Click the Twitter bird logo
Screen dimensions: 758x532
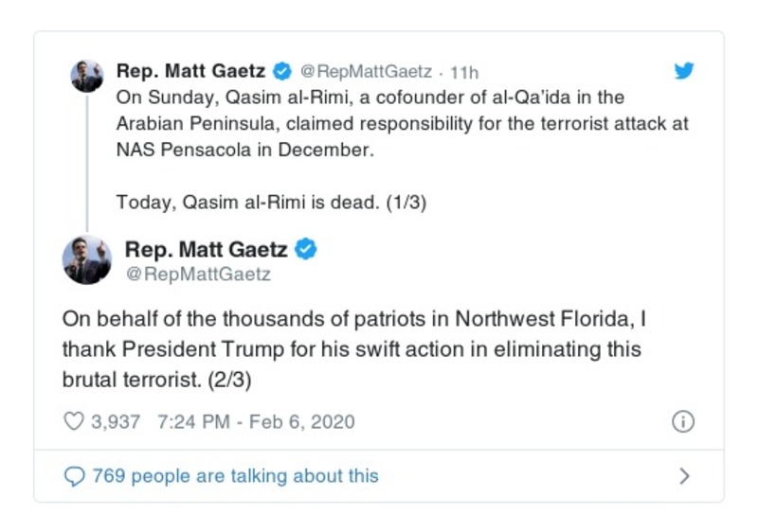point(684,71)
